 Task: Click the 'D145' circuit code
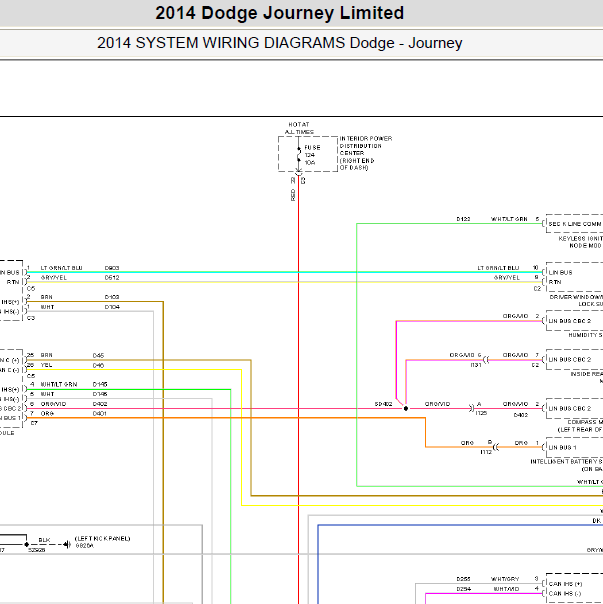tap(100, 384)
